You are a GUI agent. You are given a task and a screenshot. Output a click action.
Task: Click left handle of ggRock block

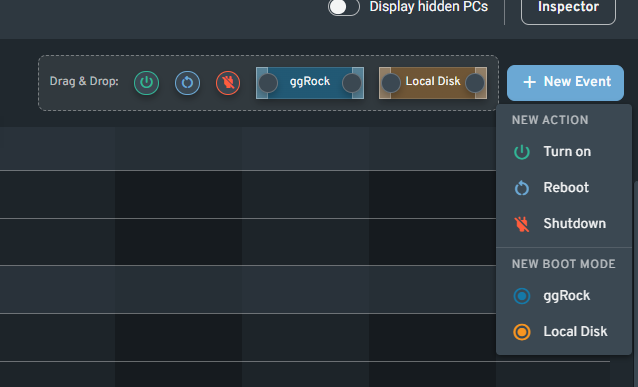coord(268,83)
